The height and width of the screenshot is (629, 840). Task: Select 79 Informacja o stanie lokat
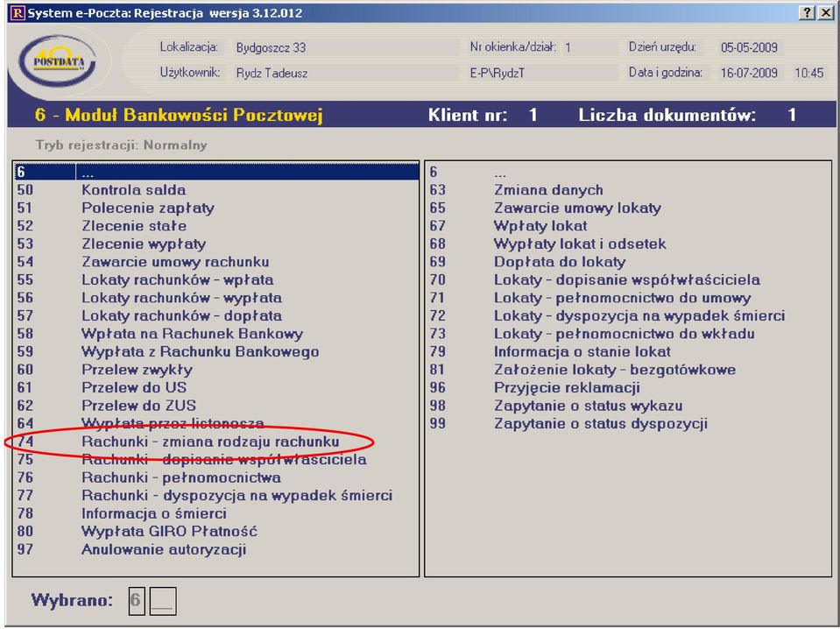pyautogui.click(x=628, y=351)
